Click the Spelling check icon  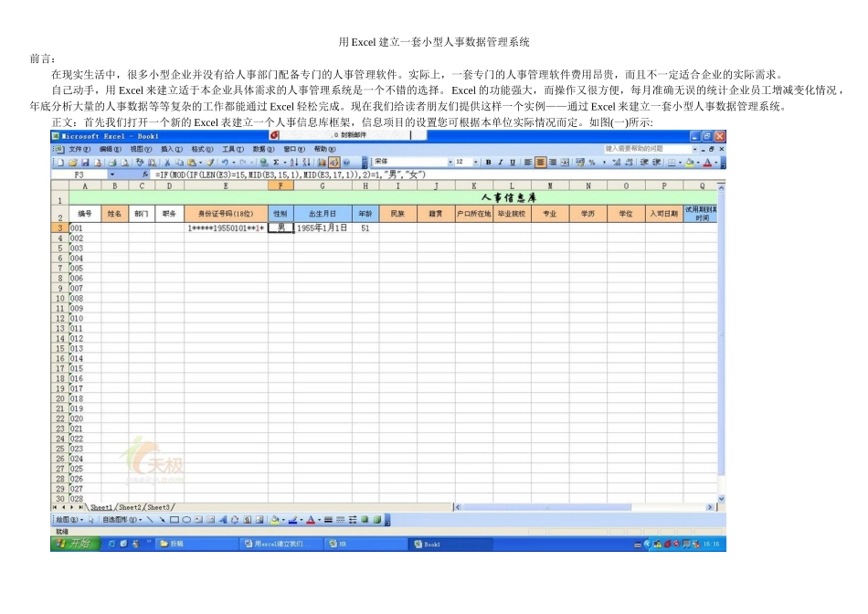point(139,163)
